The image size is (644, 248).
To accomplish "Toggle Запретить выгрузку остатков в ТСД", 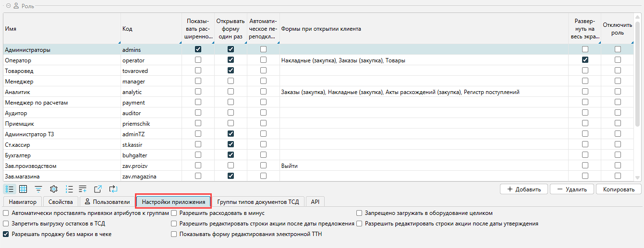I will (6, 224).
